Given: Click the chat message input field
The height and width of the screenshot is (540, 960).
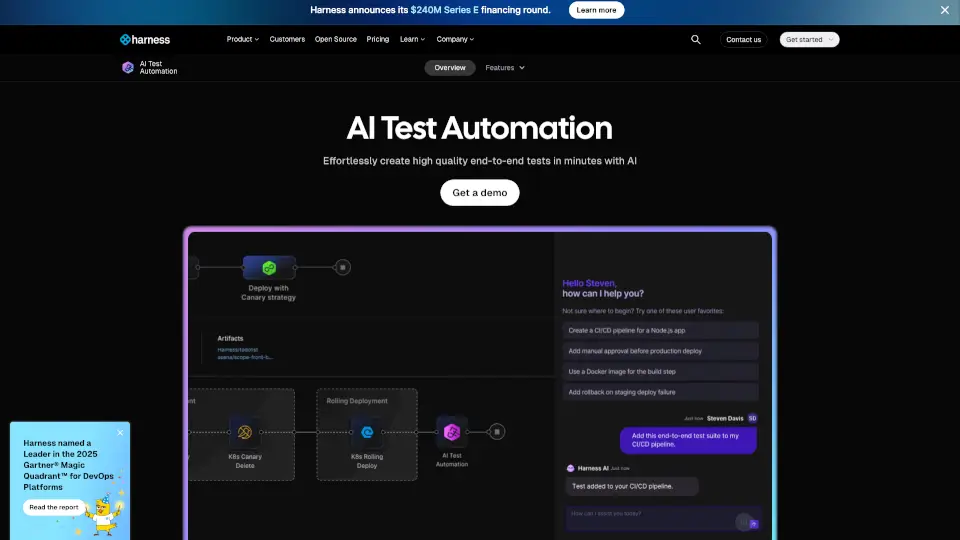Looking at the screenshot, I should click(x=645, y=515).
